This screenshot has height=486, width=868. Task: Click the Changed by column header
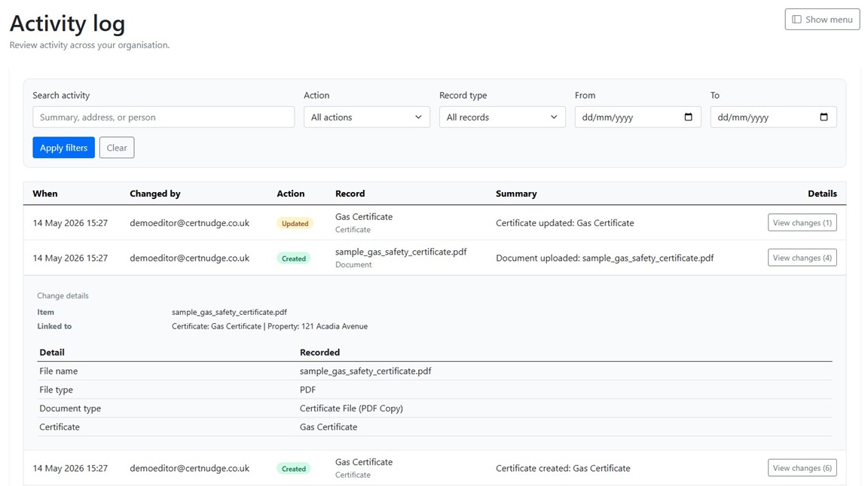click(x=155, y=194)
